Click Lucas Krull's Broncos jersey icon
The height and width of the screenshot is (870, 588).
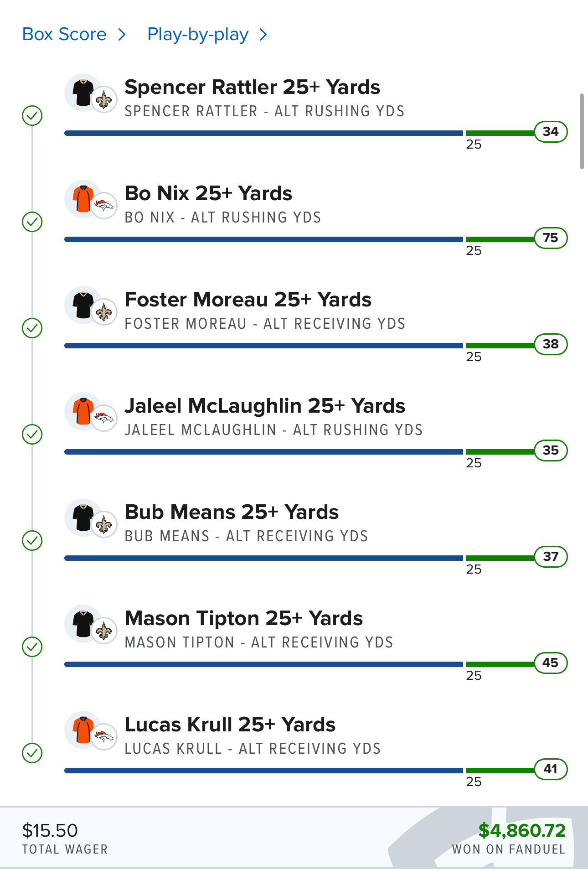click(x=83, y=730)
